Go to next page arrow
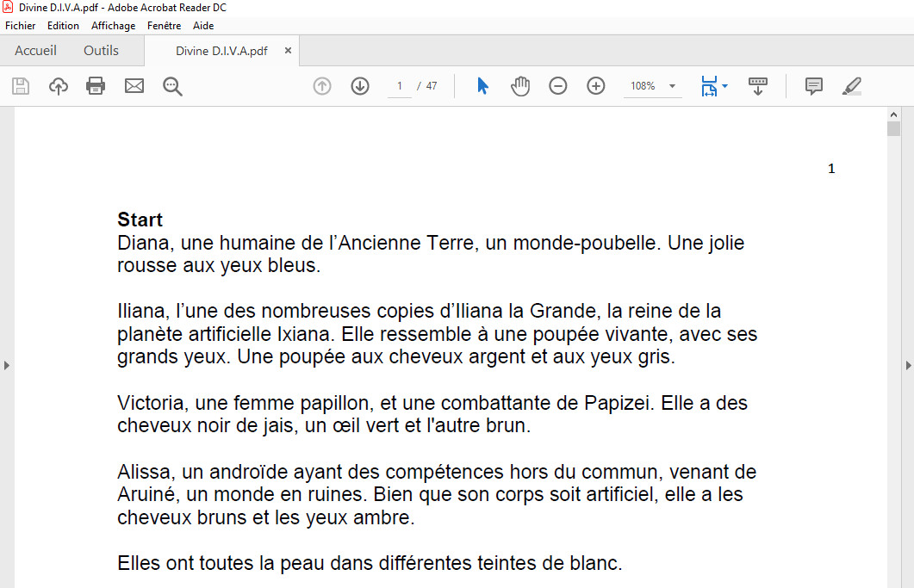 [x=360, y=86]
